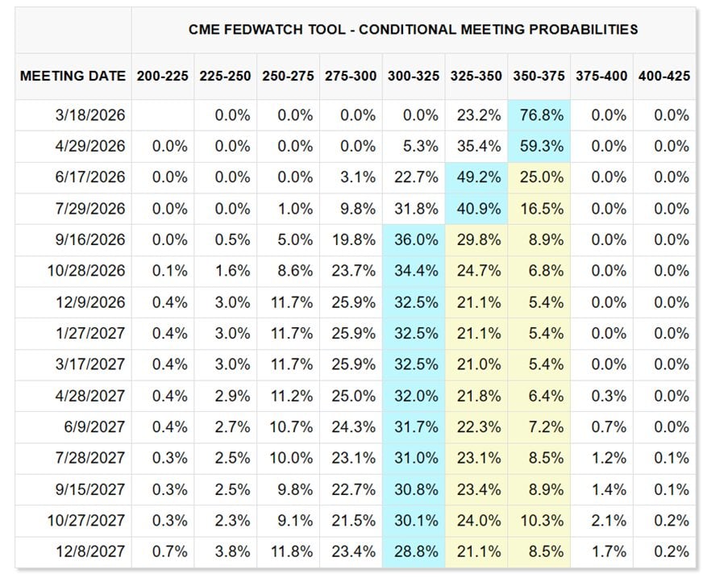Select the highlighted 49.2% cell
Image resolution: width=728 pixels, height=578 pixels.
click(476, 177)
